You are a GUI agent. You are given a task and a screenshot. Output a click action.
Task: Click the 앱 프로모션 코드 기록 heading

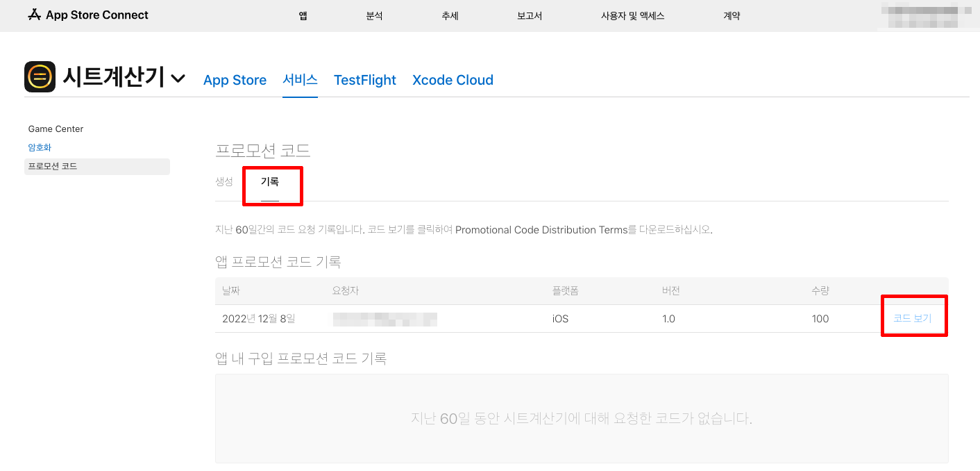point(278,262)
